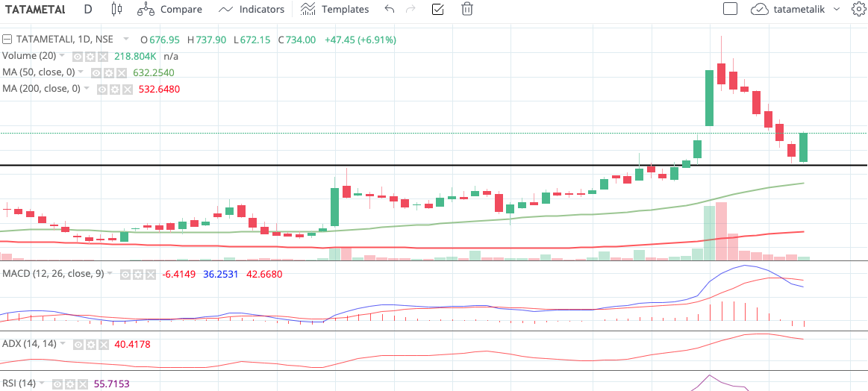Click the 532.6480 MA value

159,89
